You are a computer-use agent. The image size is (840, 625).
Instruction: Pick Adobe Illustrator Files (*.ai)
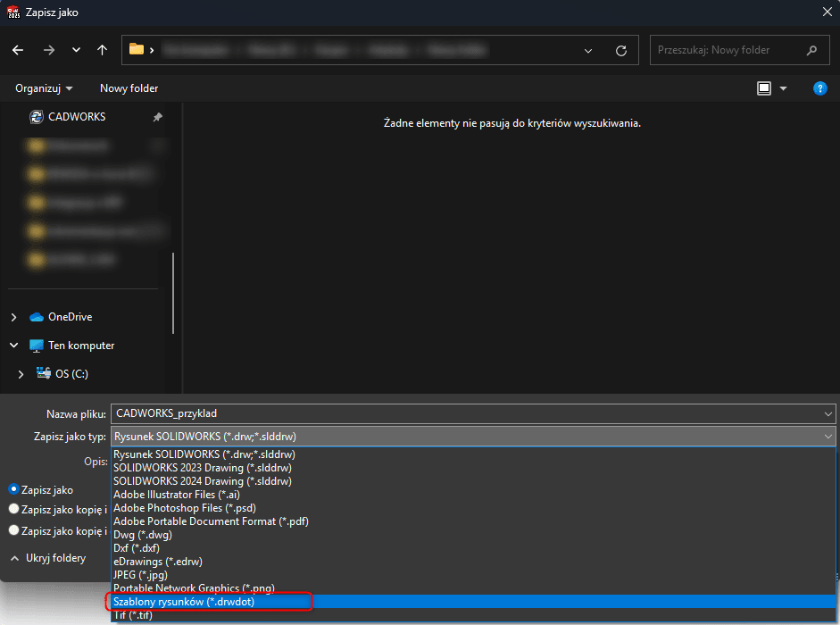[x=473, y=495]
